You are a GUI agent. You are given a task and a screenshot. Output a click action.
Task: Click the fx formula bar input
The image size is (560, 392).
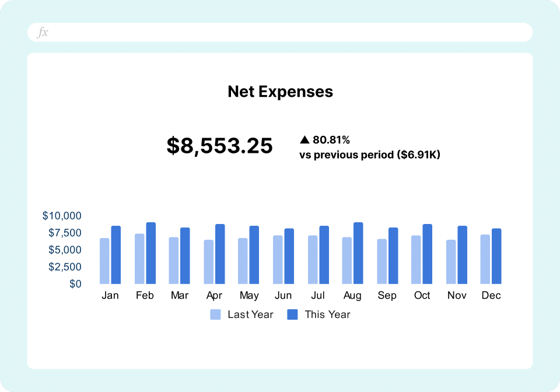click(280, 32)
